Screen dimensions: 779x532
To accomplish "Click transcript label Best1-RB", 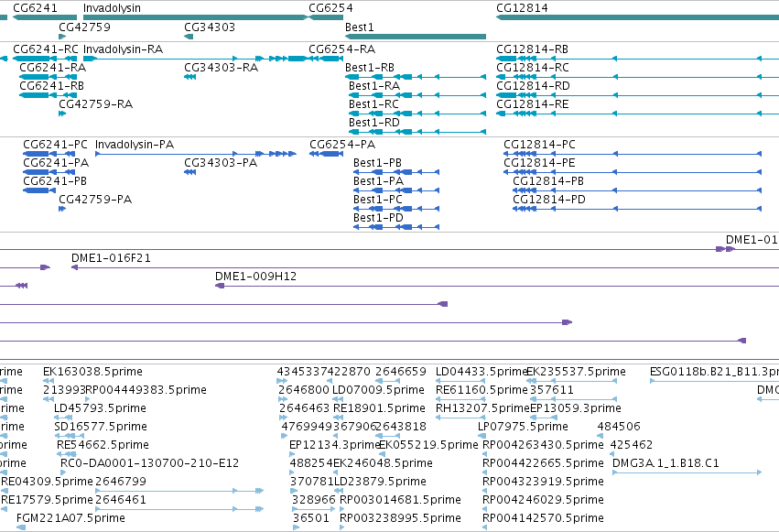I will pos(370,67).
